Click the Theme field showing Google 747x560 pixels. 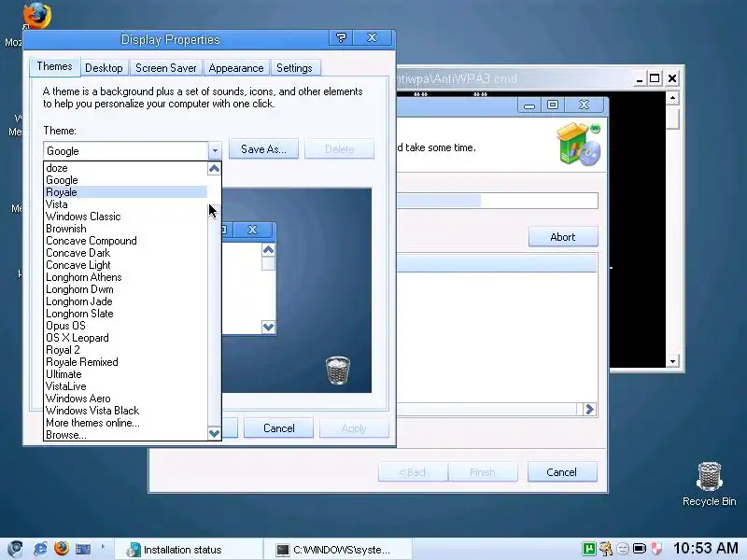126,151
